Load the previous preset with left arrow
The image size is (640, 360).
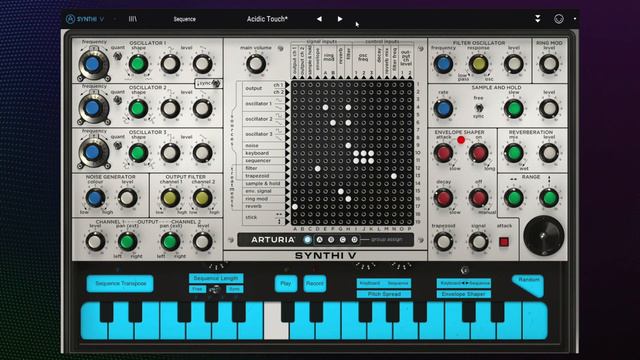319,19
